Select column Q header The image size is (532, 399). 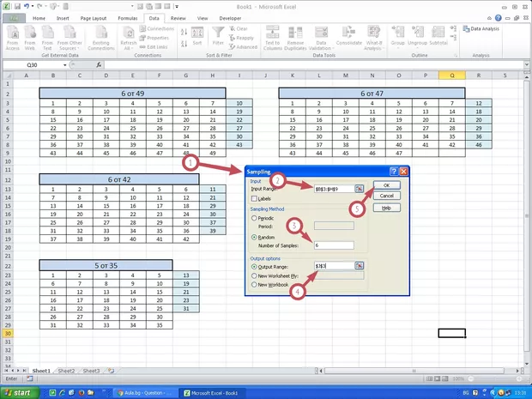[x=452, y=76]
